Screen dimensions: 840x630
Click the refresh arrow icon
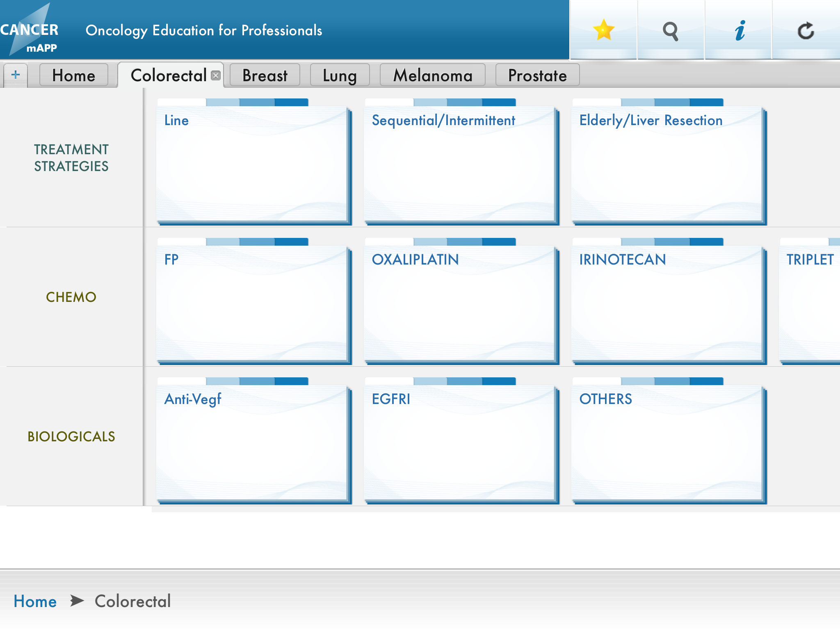coord(806,30)
